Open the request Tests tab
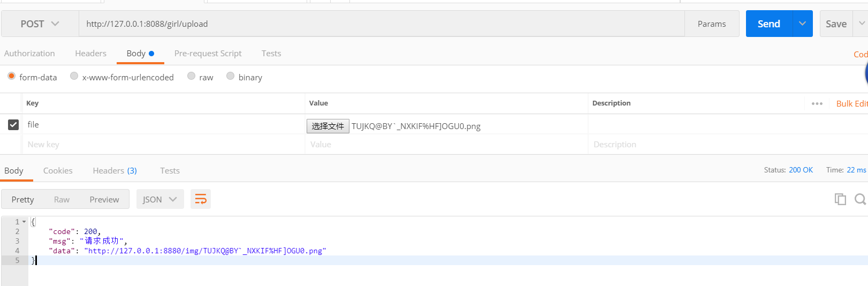This screenshot has width=868, height=286. click(271, 54)
